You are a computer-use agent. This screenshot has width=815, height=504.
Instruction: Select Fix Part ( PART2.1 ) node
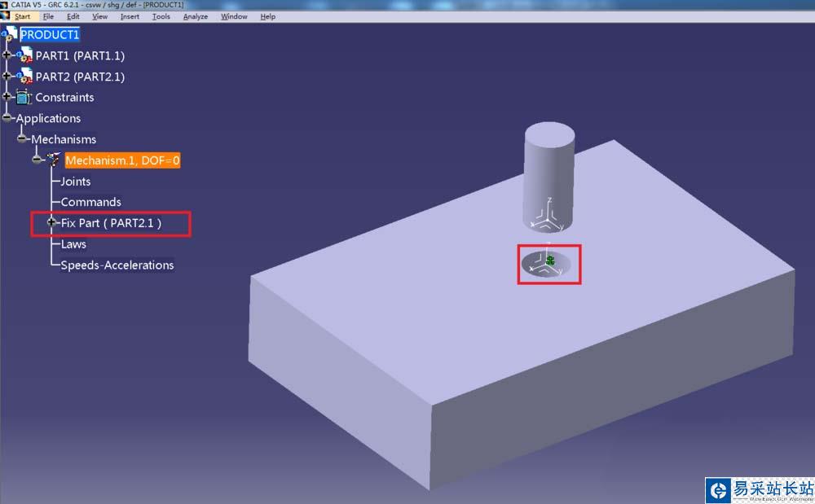click(111, 223)
